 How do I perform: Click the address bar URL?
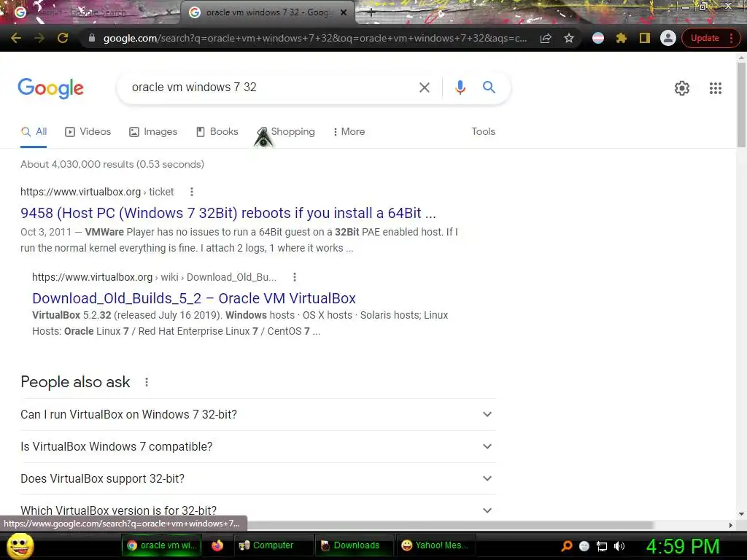coord(315,38)
